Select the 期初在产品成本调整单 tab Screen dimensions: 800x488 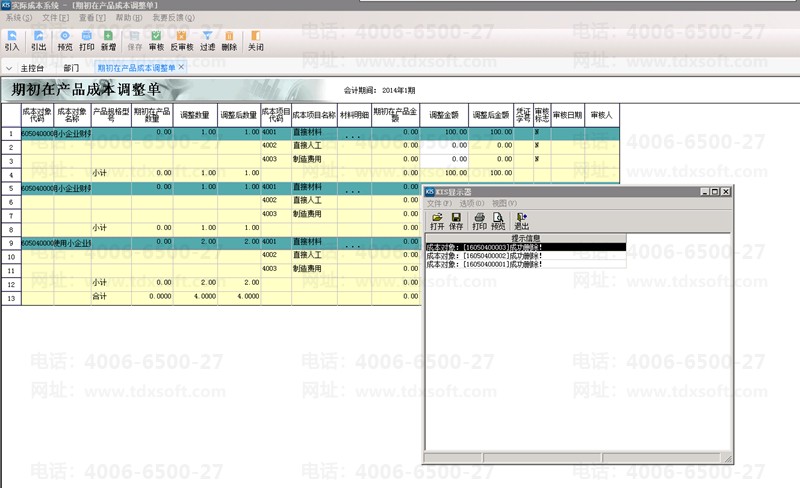(x=136, y=68)
